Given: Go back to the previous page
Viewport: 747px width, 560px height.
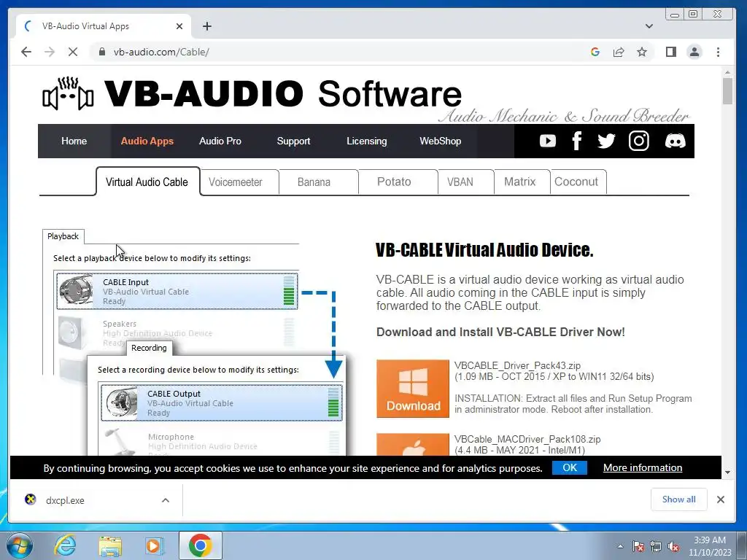Looking at the screenshot, I should pyautogui.click(x=26, y=52).
